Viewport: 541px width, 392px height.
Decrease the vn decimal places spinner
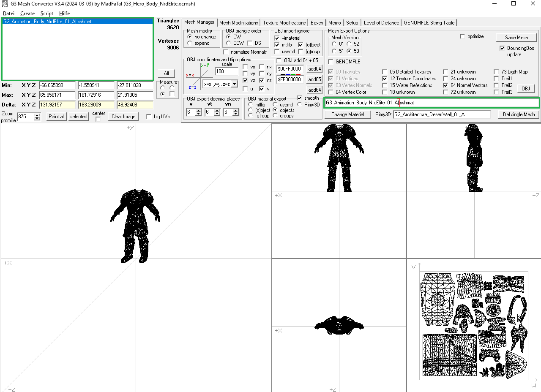pos(236,114)
